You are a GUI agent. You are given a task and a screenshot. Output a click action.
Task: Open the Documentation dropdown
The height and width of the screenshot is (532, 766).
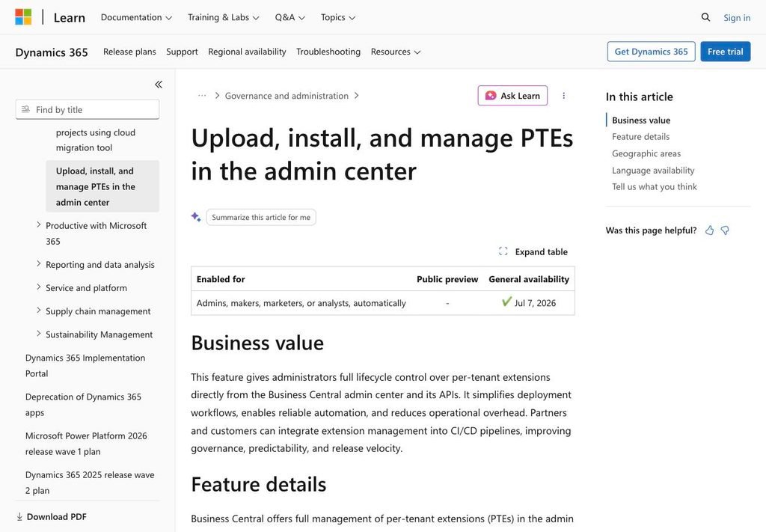tap(136, 17)
